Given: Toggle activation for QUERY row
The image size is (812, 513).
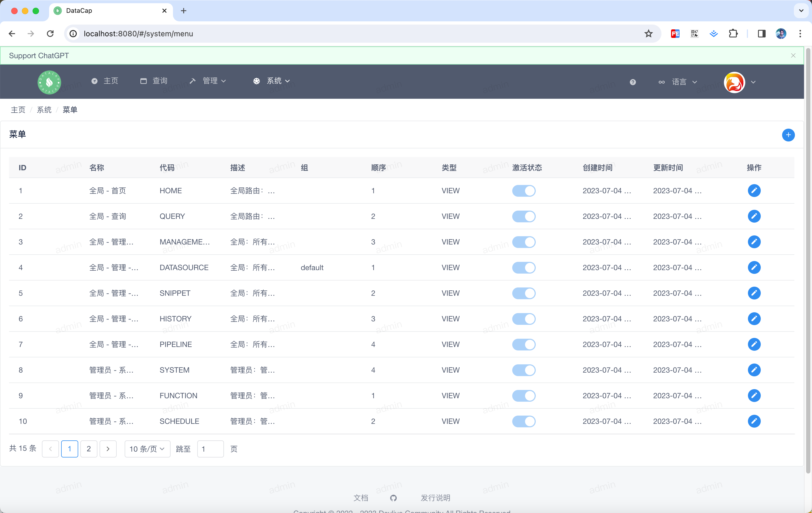Looking at the screenshot, I should 524,216.
